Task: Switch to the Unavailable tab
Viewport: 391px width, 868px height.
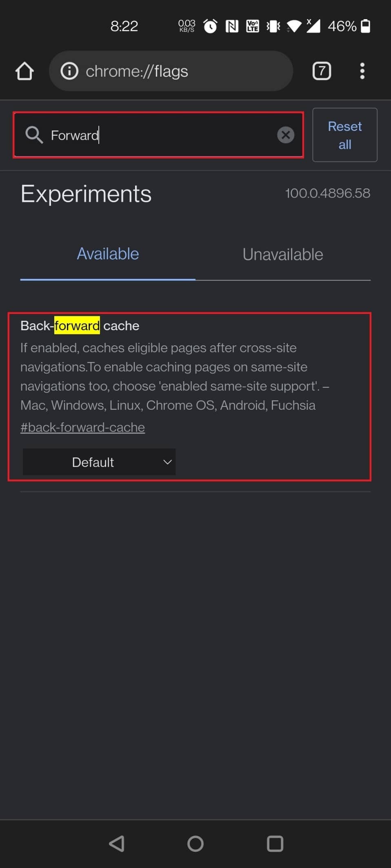Action: point(283,254)
